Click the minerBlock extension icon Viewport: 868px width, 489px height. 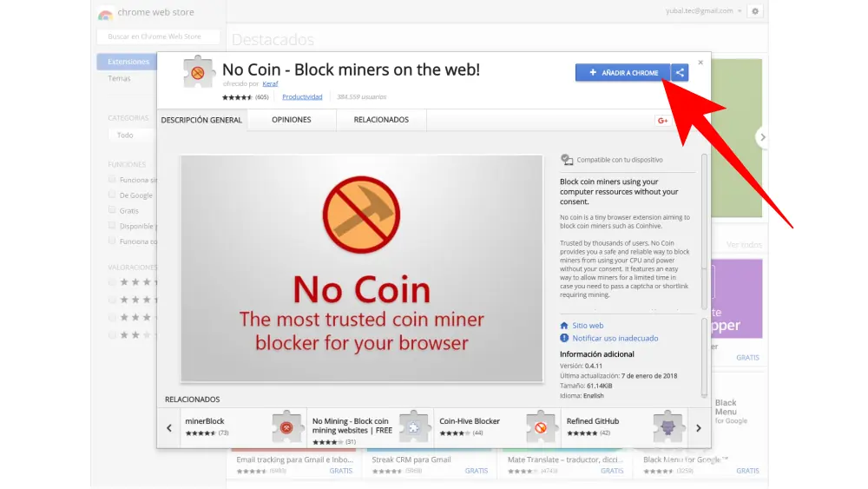[x=286, y=427]
